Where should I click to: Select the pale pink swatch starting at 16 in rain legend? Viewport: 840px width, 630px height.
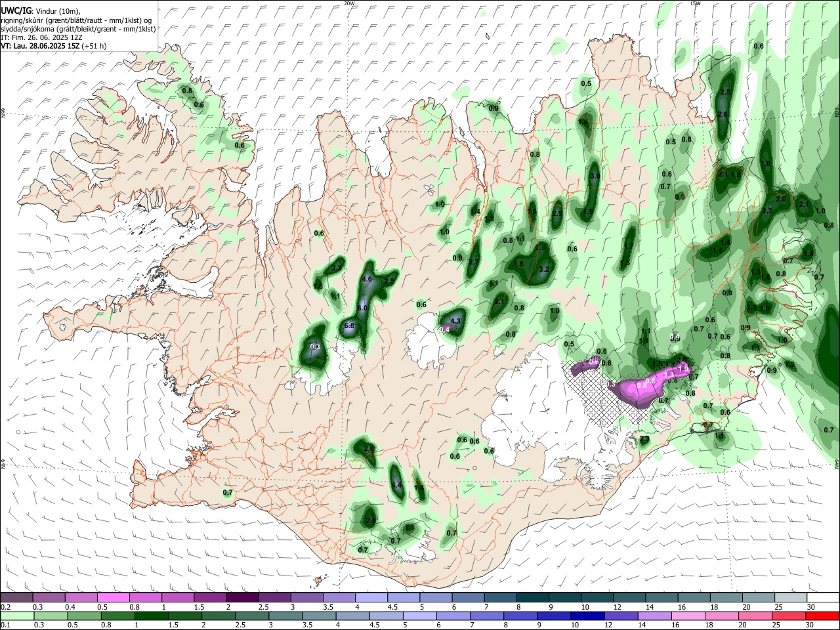688,616
